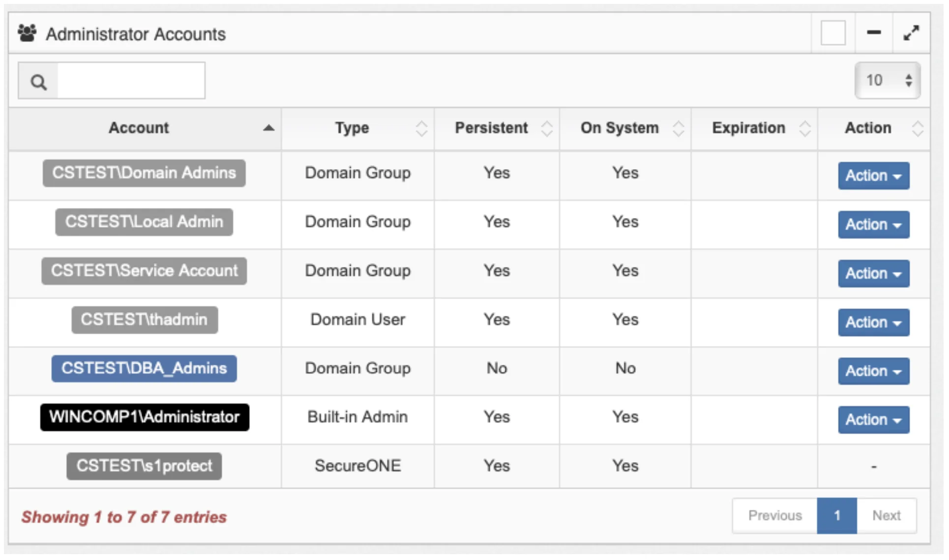This screenshot has height=560, width=949.
Task: Click the Administrator Accounts users group icon
Action: [27, 33]
